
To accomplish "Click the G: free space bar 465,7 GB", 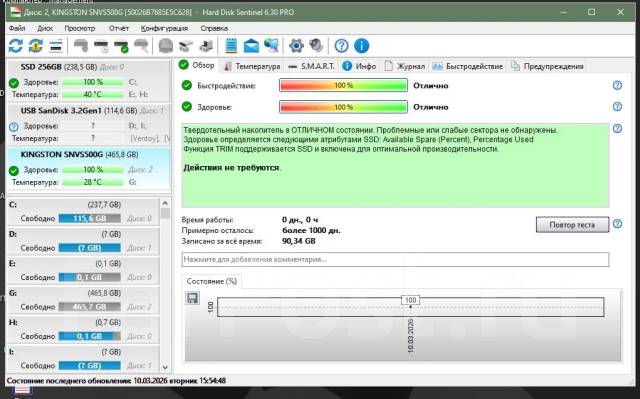I will coord(89,306).
